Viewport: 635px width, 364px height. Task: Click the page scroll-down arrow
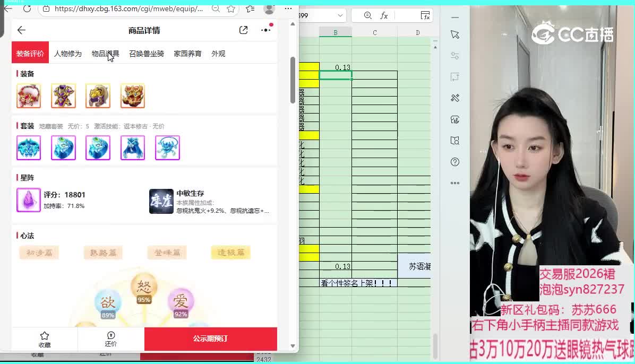tap(293, 346)
